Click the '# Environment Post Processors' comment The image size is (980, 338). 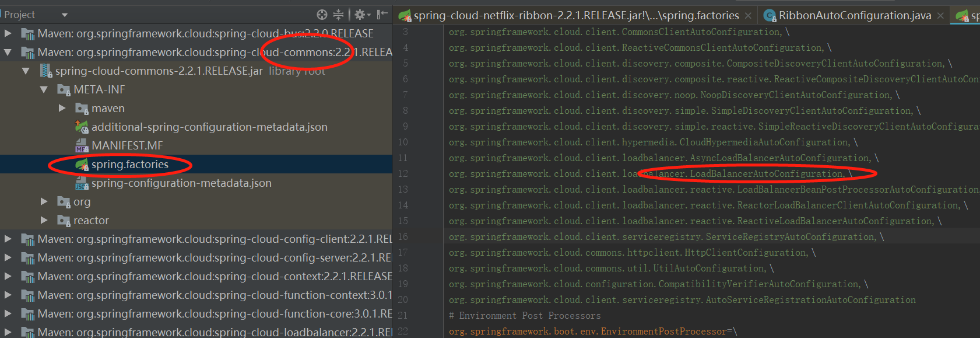(525, 315)
